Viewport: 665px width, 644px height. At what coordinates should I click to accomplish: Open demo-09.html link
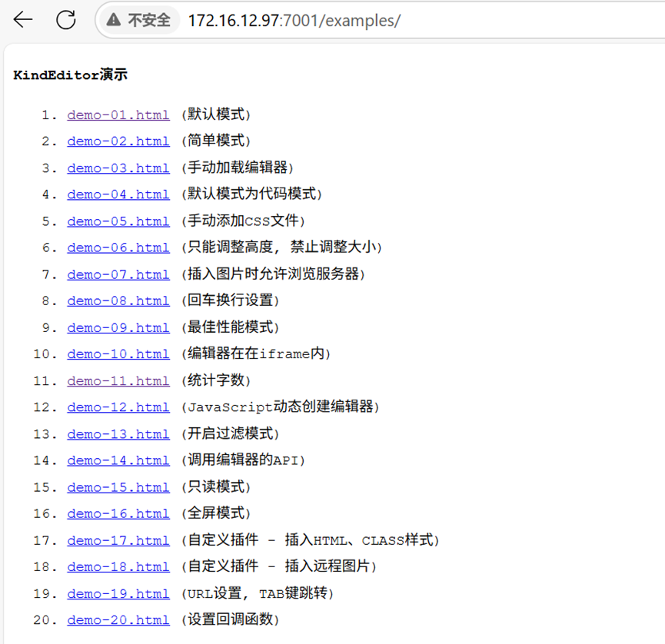pyautogui.click(x=118, y=327)
